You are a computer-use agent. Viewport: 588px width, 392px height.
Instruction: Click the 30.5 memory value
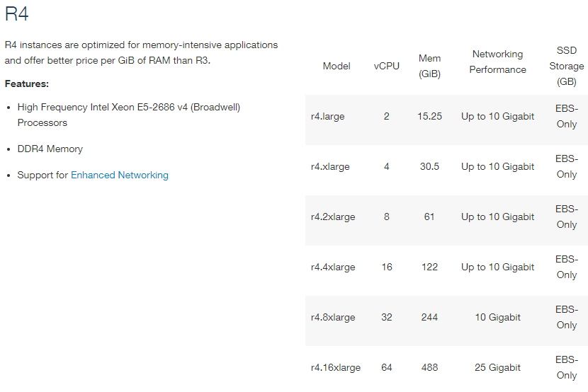[x=429, y=166]
